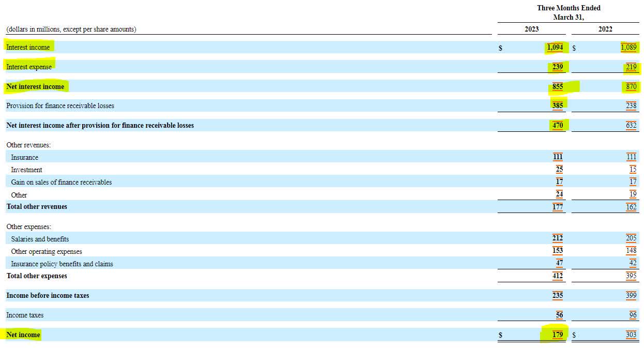Select the 2023 net income value 179
The image size is (644, 349).
(x=558, y=335)
